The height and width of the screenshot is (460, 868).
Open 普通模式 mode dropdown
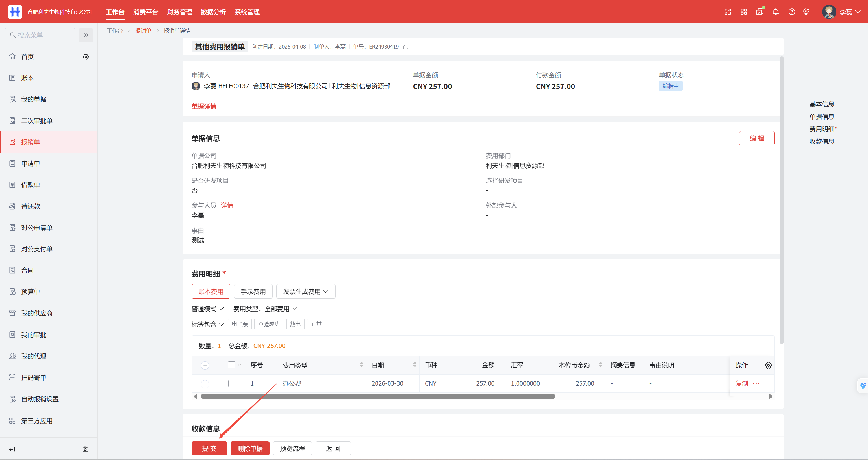click(x=207, y=309)
